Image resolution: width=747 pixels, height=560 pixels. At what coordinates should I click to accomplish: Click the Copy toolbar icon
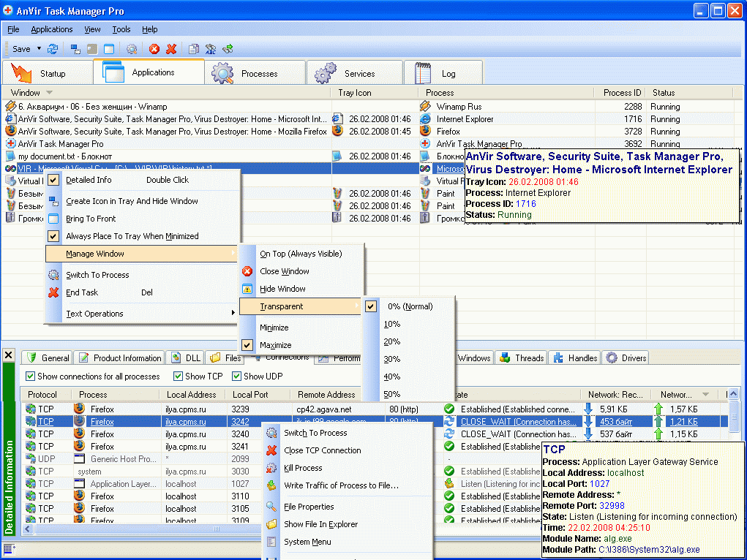tap(193, 48)
